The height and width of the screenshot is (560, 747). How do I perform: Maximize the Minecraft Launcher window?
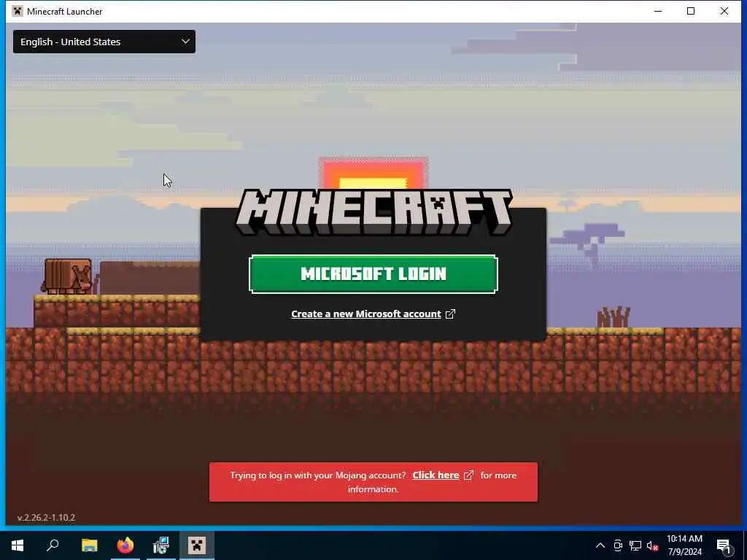691,12
